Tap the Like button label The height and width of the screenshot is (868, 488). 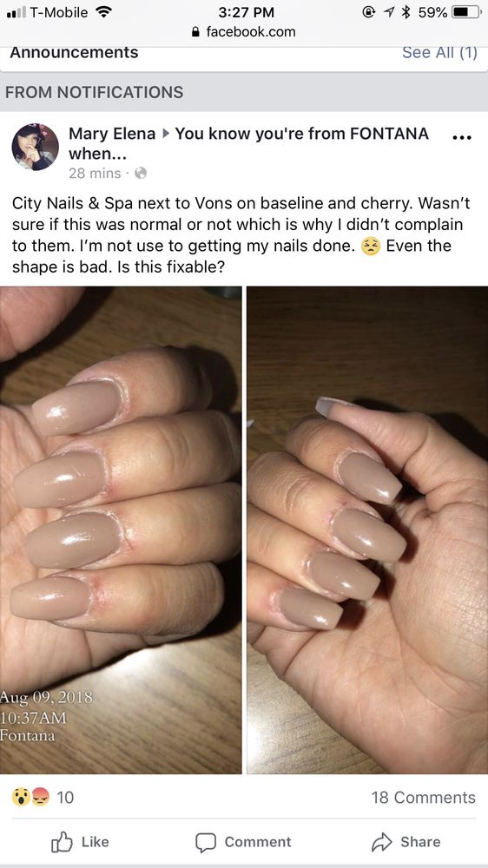coord(96,842)
